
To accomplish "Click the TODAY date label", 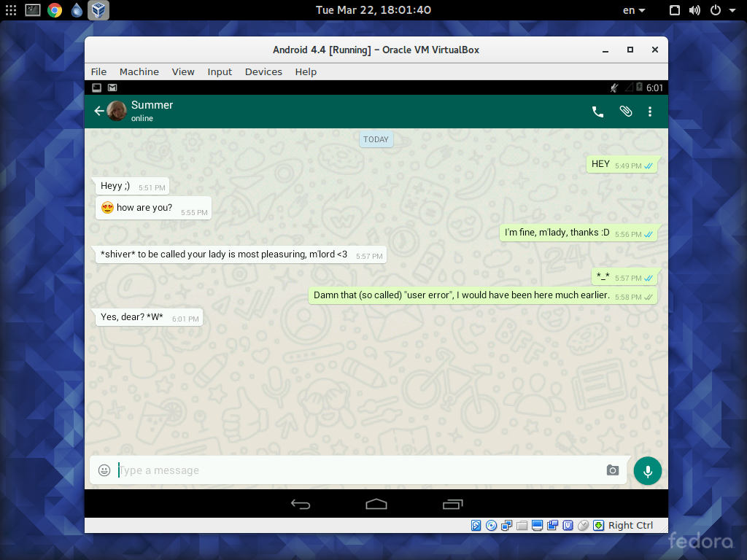I will 376,139.
